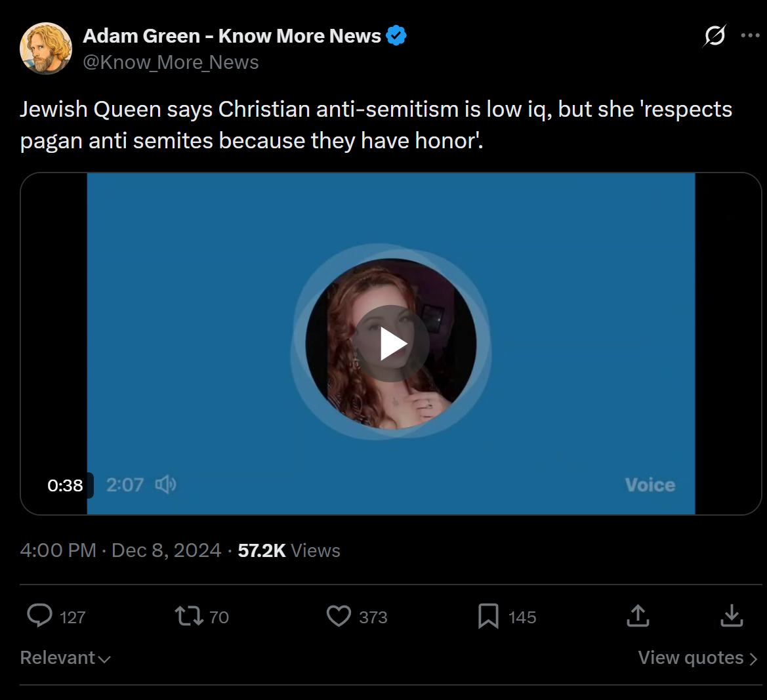Screen dimensions: 767x700
Task: Expand the Relevant sort dropdown
Action: (66, 658)
